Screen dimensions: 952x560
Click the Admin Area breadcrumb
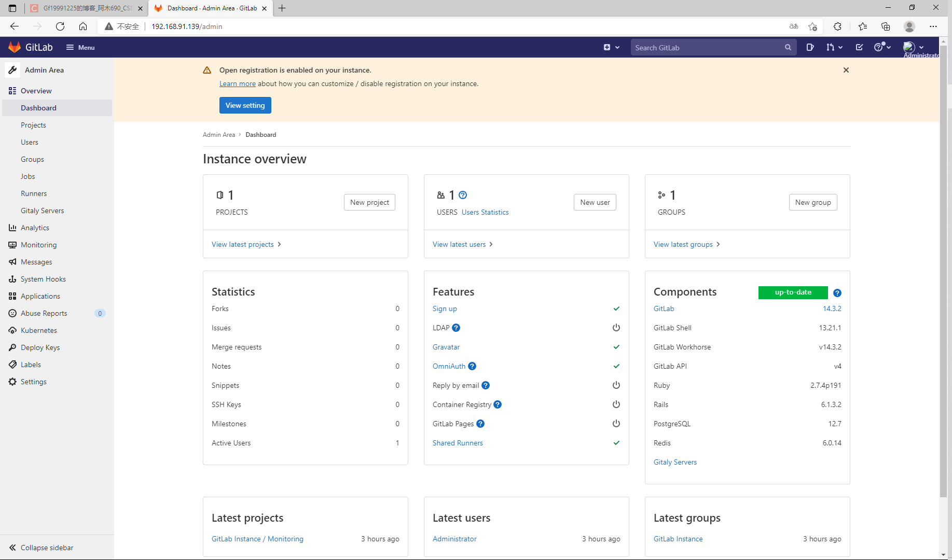[219, 134]
